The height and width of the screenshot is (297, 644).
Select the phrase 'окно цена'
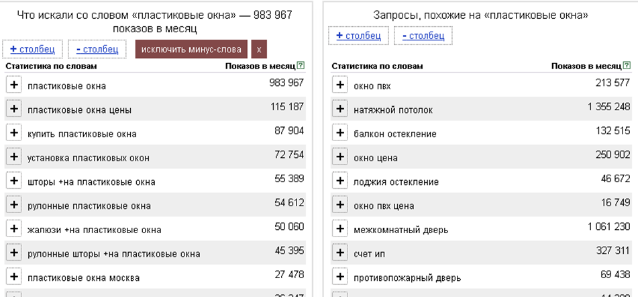(x=376, y=158)
